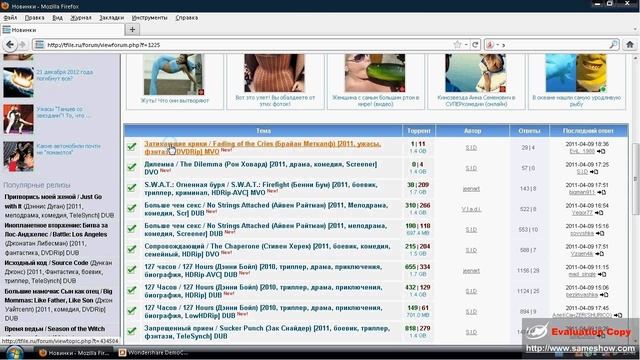
Task: Reload the page with the refresh icon
Action: (475, 44)
